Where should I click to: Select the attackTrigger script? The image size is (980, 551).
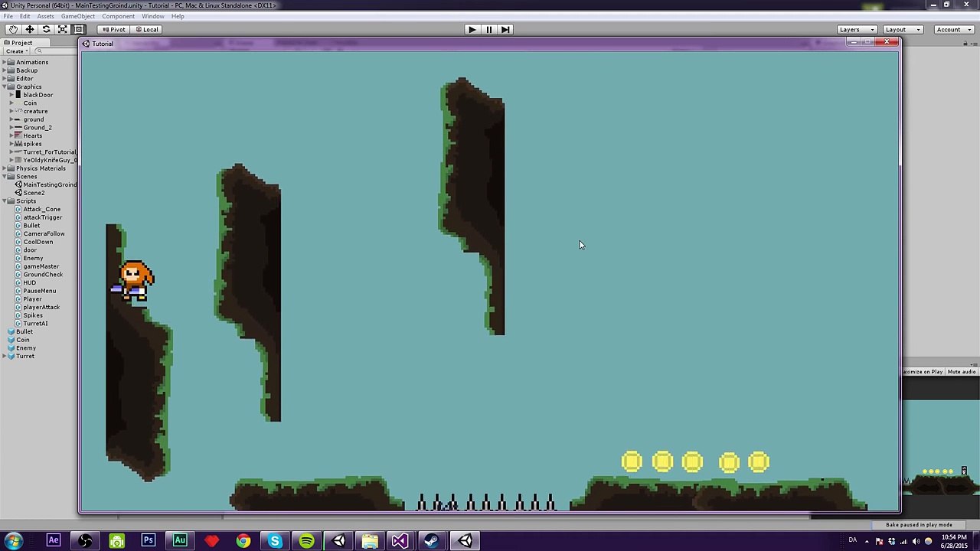(x=38, y=217)
